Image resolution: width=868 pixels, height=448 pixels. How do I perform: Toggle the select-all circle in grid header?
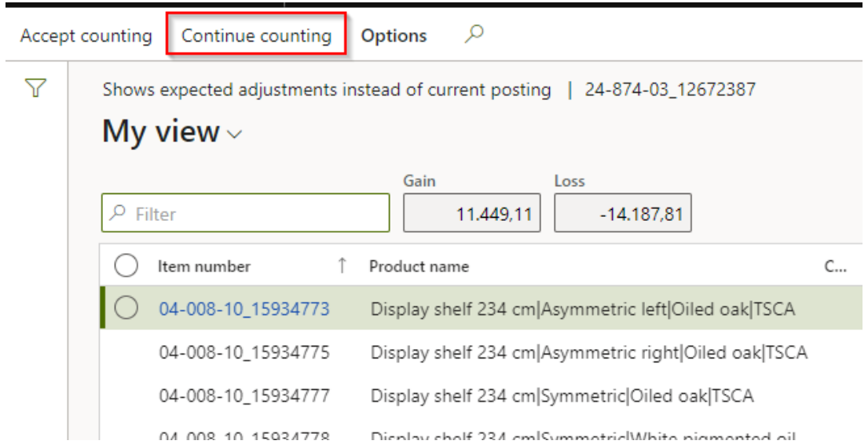click(x=126, y=266)
